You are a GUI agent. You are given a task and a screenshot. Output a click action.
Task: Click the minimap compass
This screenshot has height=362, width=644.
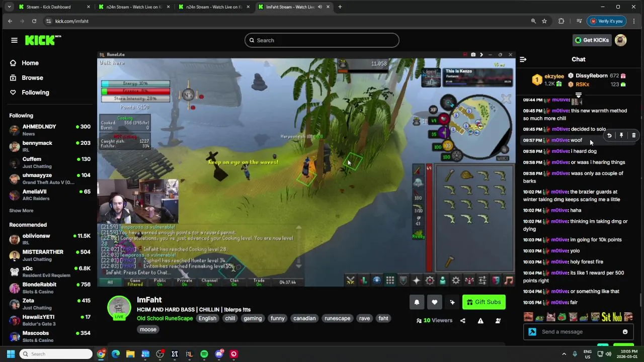tap(448, 104)
